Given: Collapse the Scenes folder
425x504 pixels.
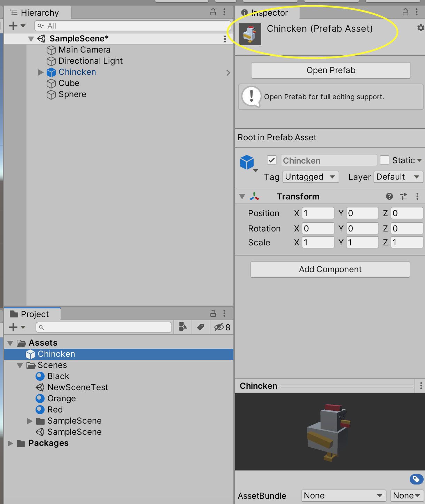Looking at the screenshot, I should 20,365.
